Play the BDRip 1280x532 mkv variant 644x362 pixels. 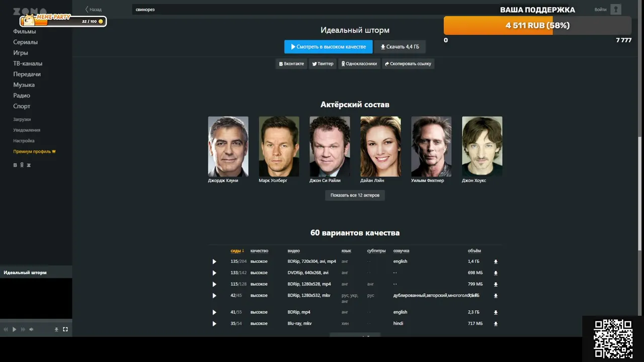pyautogui.click(x=214, y=296)
